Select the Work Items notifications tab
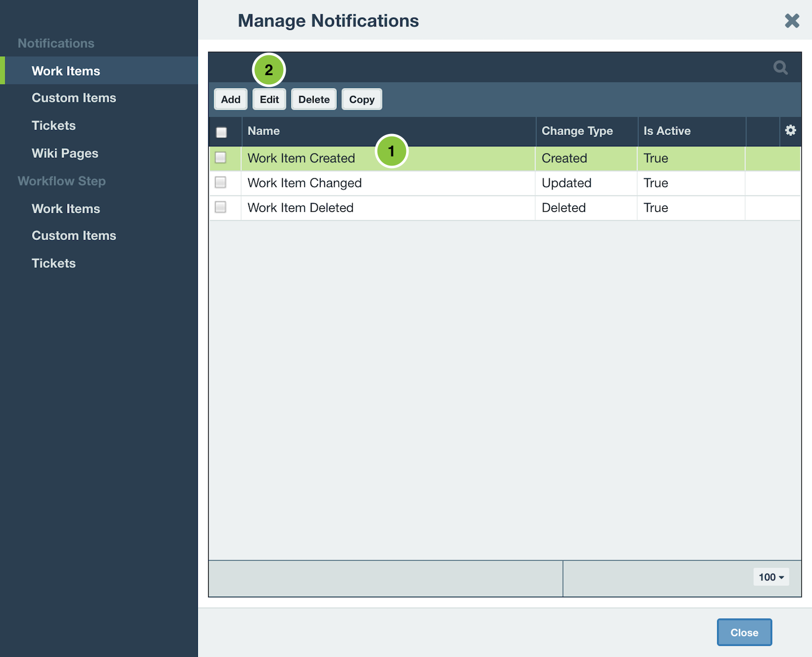 66,71
